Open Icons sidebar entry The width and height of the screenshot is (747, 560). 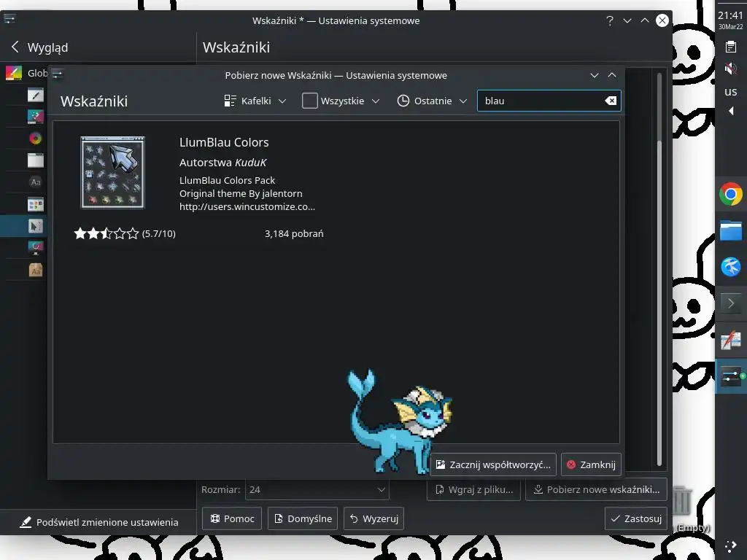tap(35, 204)
